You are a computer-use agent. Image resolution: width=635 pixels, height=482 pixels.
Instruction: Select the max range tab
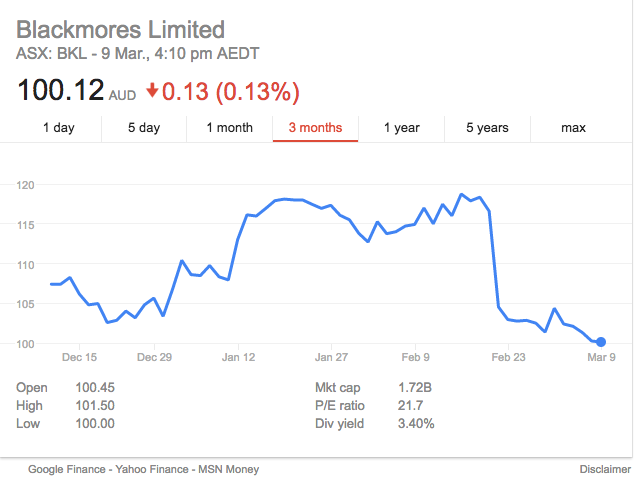[573, 128]
